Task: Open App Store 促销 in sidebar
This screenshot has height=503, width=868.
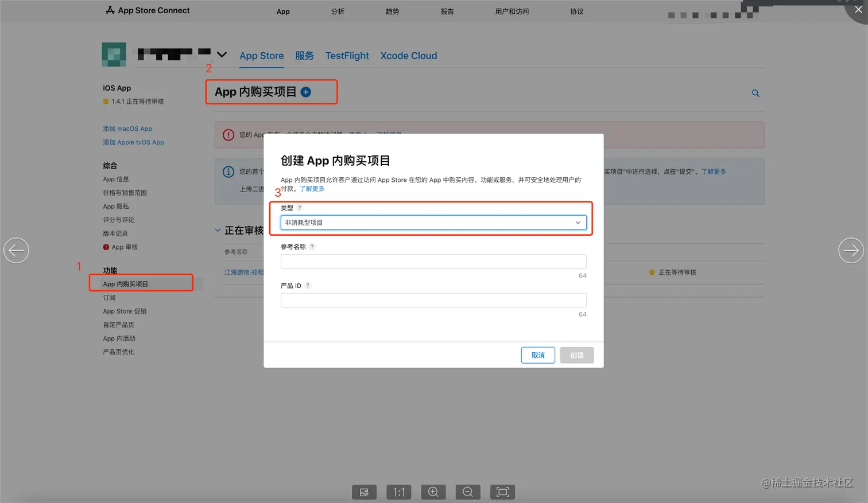Action: [x=125, y=311]
